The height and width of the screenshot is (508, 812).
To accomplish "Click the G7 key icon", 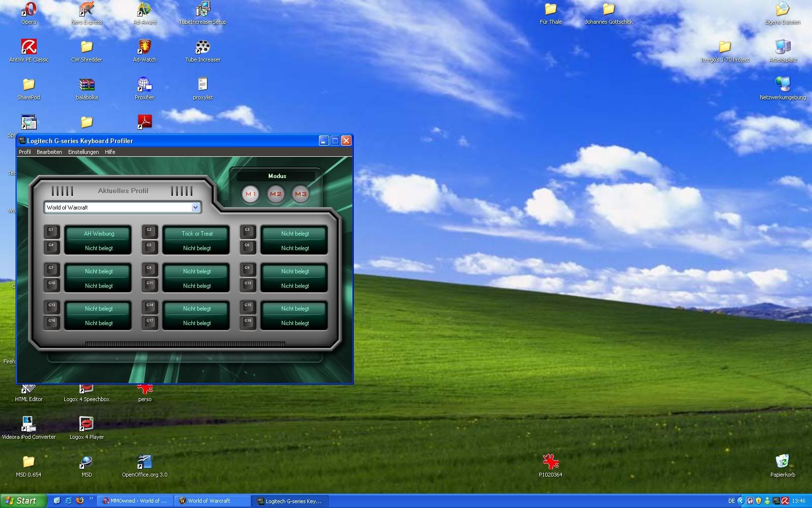I will (52, 269).
